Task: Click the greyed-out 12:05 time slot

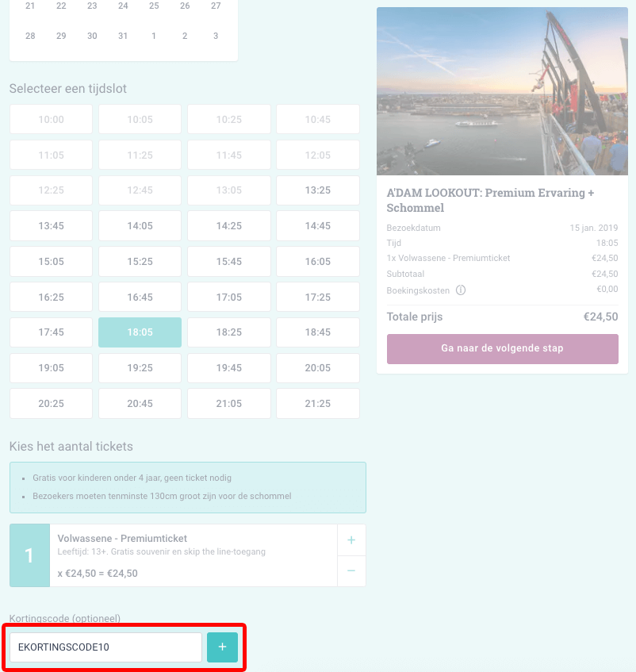Action: coord(318,156)
